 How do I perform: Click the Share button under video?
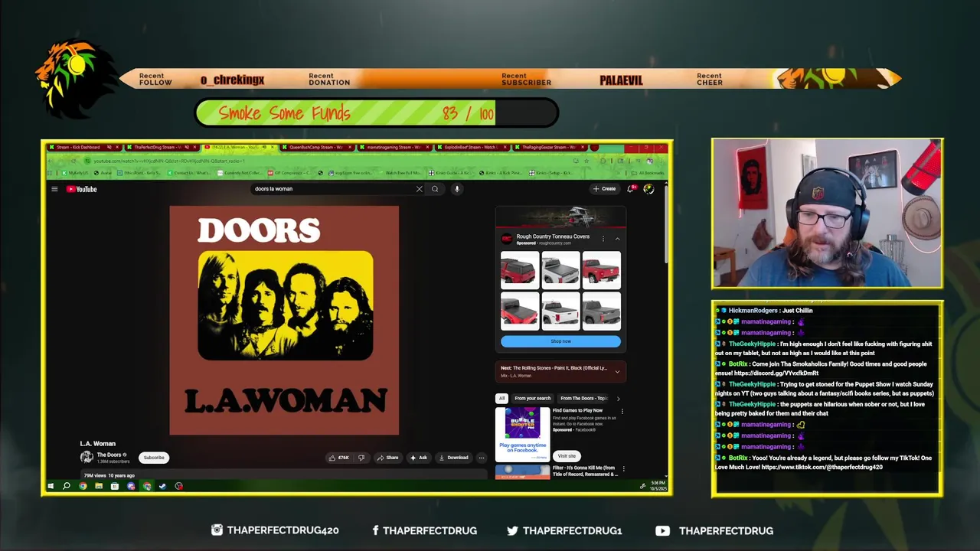click(387, 458)
